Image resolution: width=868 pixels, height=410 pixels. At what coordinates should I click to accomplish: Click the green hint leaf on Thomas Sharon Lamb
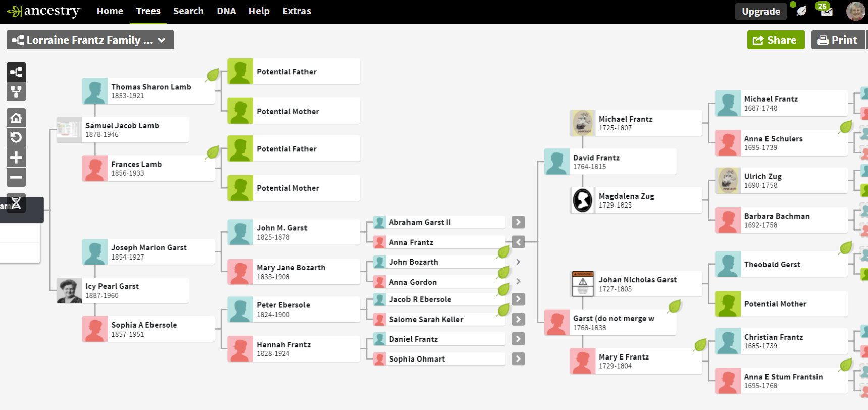tap(213, 75)
